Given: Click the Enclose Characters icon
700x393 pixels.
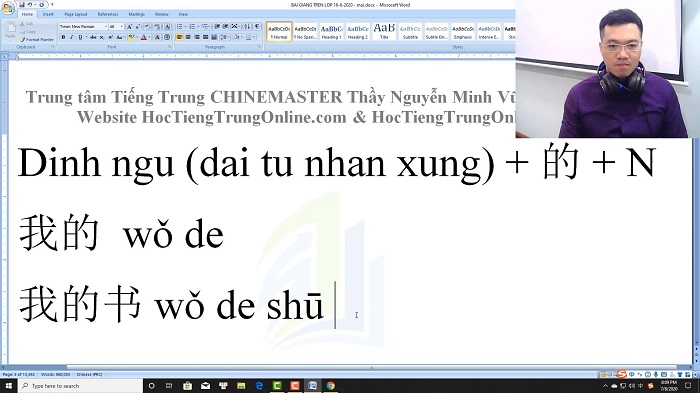Looking at the screenshot, I should click(x=167, y=37).
